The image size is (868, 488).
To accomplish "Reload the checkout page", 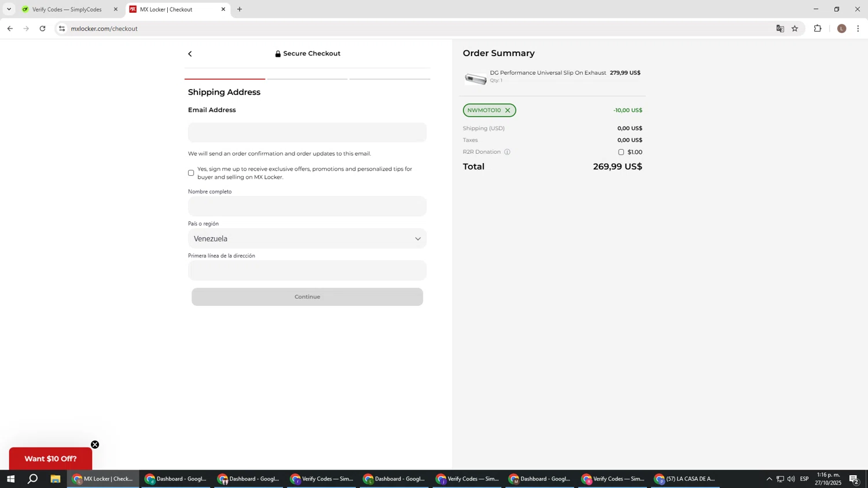I will point(42,28).
